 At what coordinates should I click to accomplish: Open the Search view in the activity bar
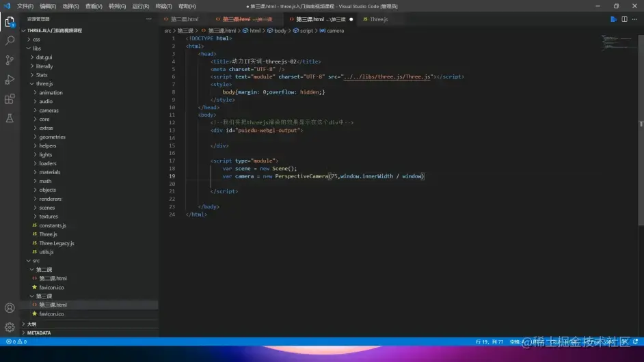pos(10,40)
